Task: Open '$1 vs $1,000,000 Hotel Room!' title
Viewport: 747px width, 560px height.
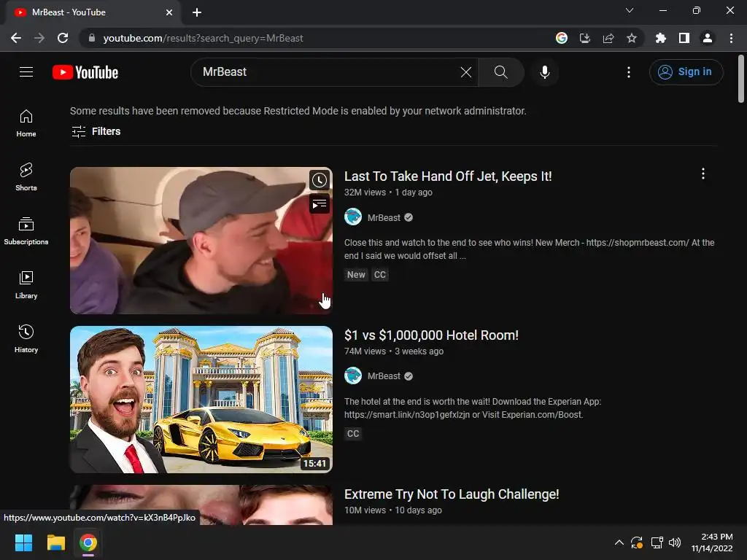Action: tap(431, 335)
